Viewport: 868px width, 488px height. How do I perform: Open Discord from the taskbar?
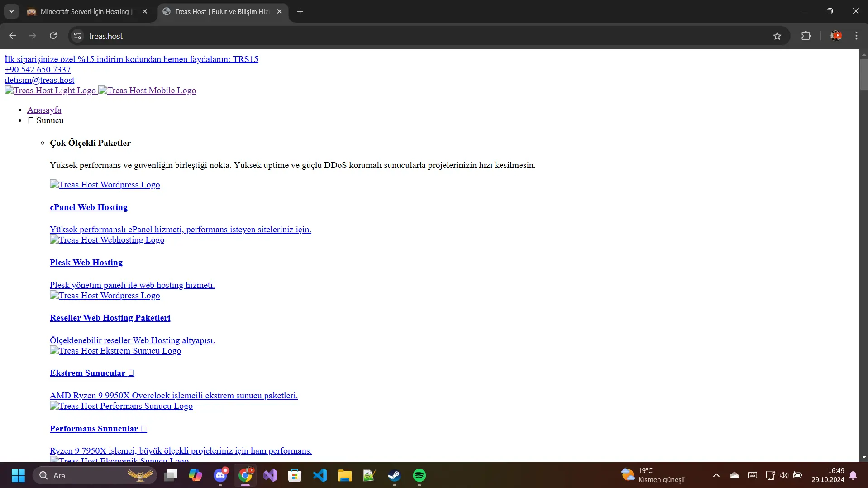[220, 475]
